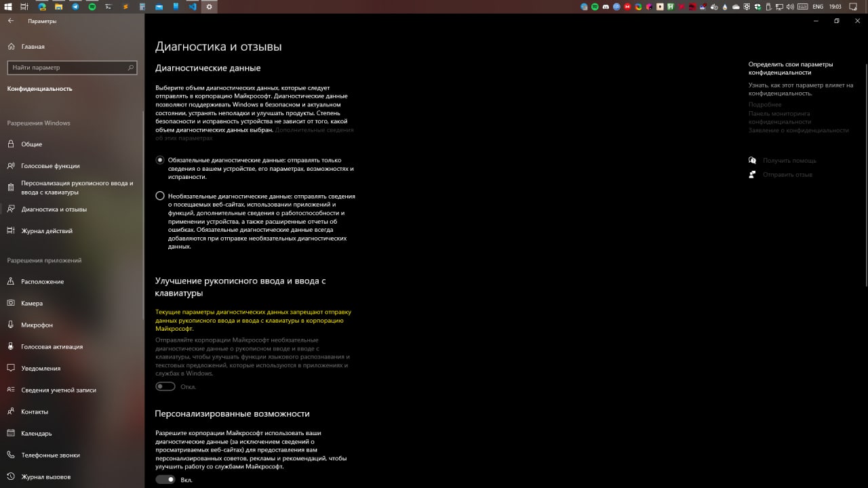Viewport: 868px width, 488px height.
Task: Open clock showing 19:03
Action: pos(835,7)
